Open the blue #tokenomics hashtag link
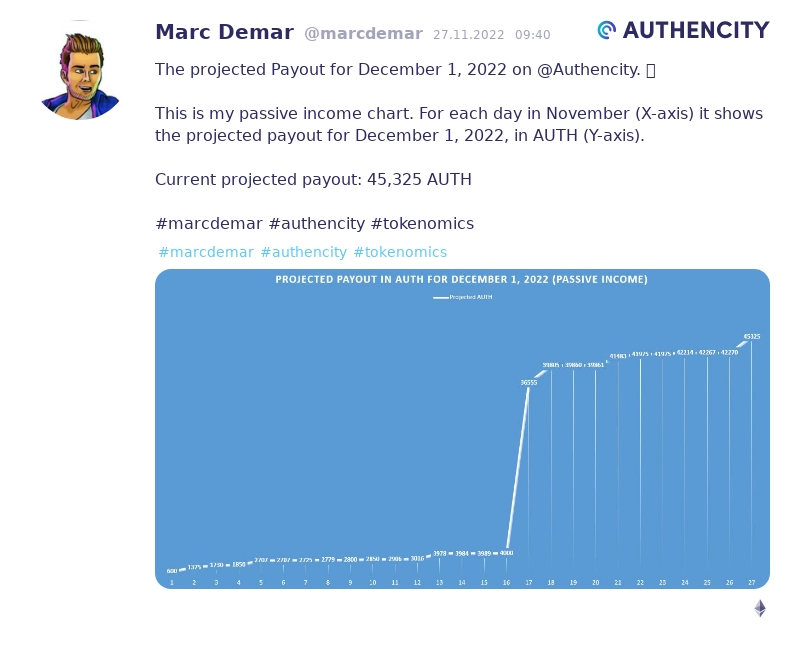This screenshot has width=800, height=649. [x=400, y=252]
